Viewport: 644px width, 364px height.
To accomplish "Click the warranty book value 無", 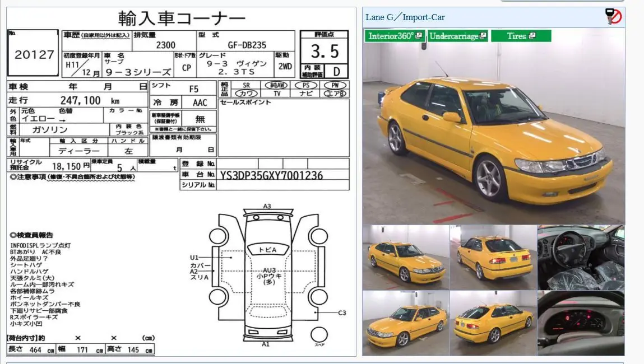I will (x=200, y=119).
